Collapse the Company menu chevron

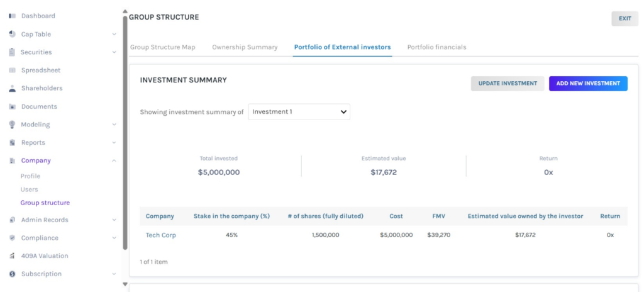pos(114,160)
